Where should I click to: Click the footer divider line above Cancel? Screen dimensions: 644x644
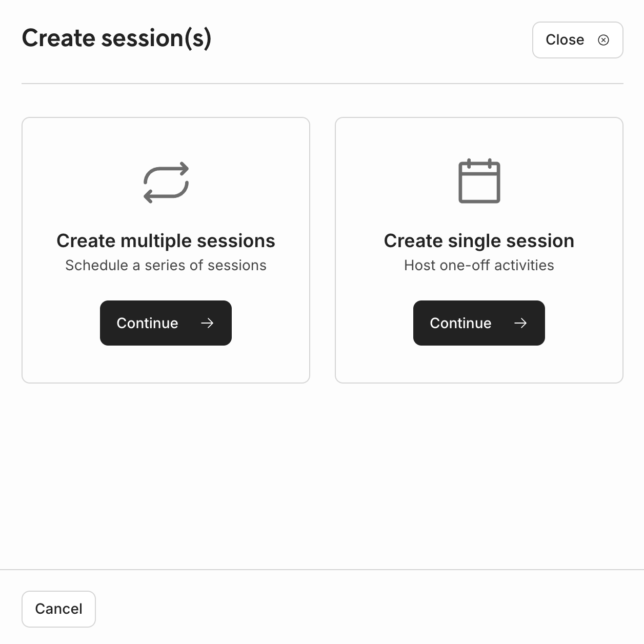point(322,570)
